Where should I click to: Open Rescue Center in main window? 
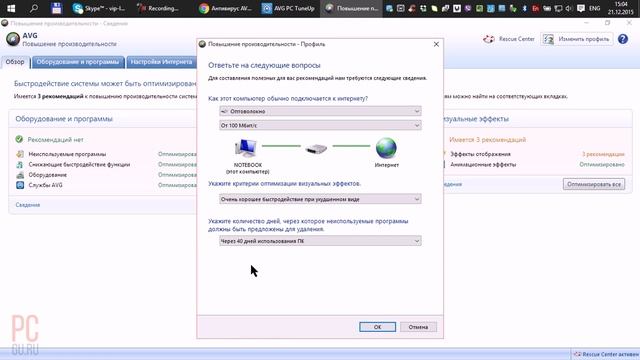click(516, 39)
